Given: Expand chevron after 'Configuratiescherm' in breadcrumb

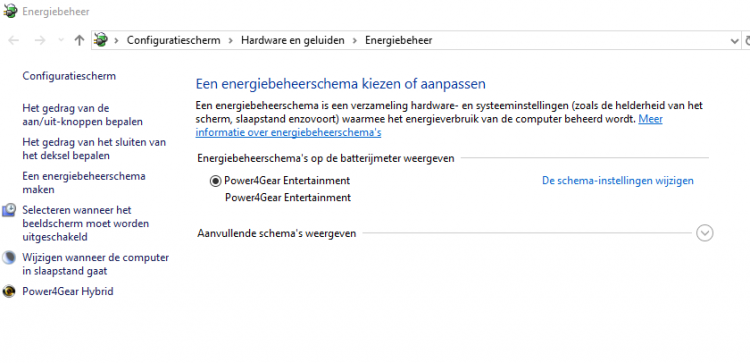Looking at the screenshot, I should [x=231, y=41].
